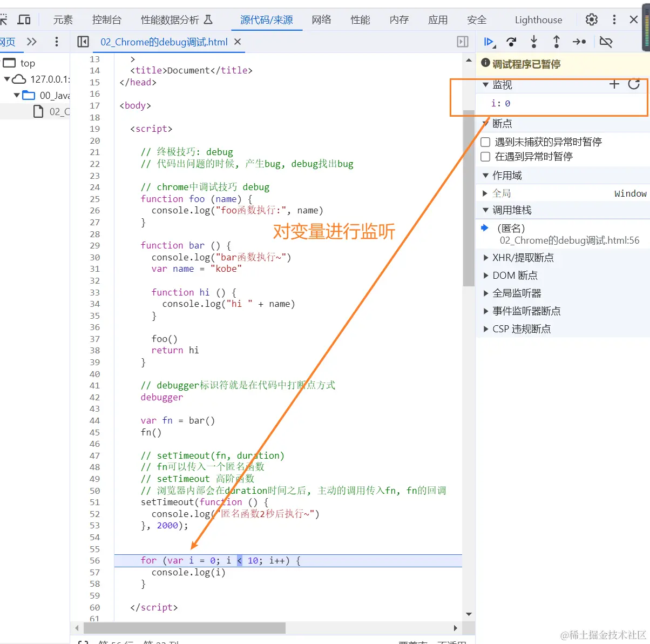Hide the debugger sidebar
This screenshot has width=650, height=644.
[463, 42]
